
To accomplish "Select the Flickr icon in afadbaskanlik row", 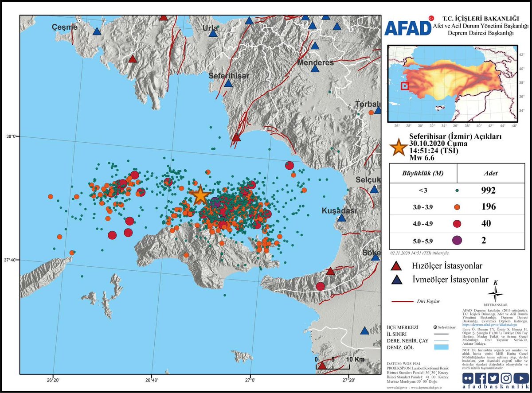I will [x=468, y=377].
